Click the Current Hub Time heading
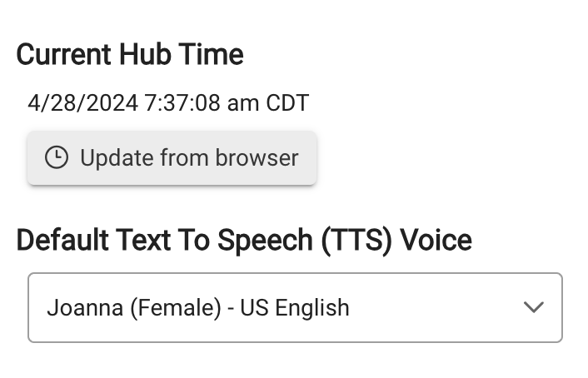Viewport: 588px width, 378px height. point(130,55)
